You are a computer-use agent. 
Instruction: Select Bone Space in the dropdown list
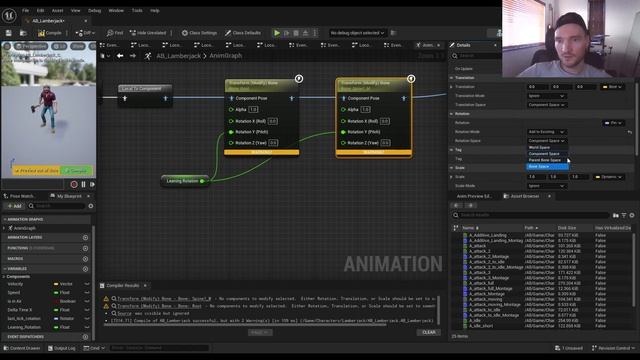(547, 167)
